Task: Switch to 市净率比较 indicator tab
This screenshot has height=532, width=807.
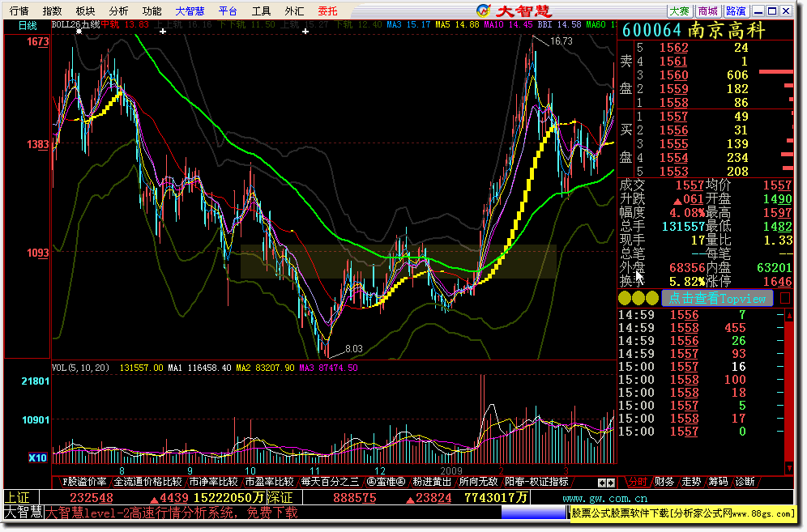Action: 214,482
